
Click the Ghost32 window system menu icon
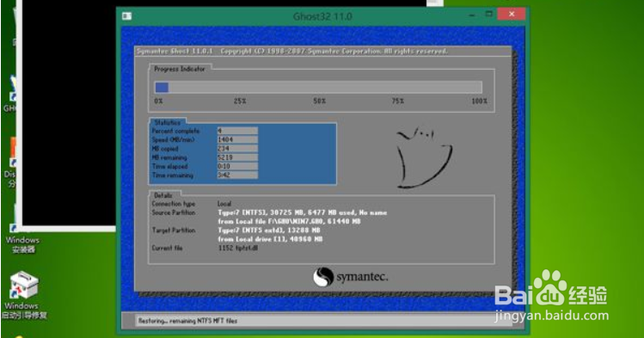click(x=127, y=16)
